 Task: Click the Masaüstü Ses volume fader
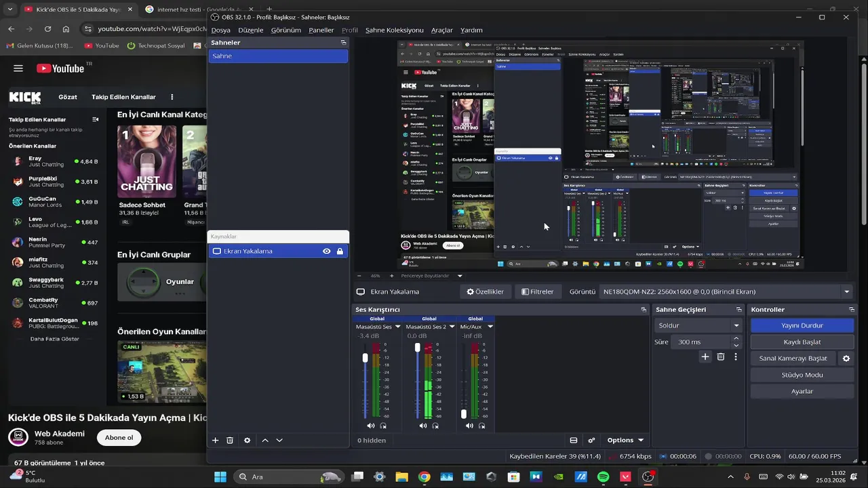365,357
